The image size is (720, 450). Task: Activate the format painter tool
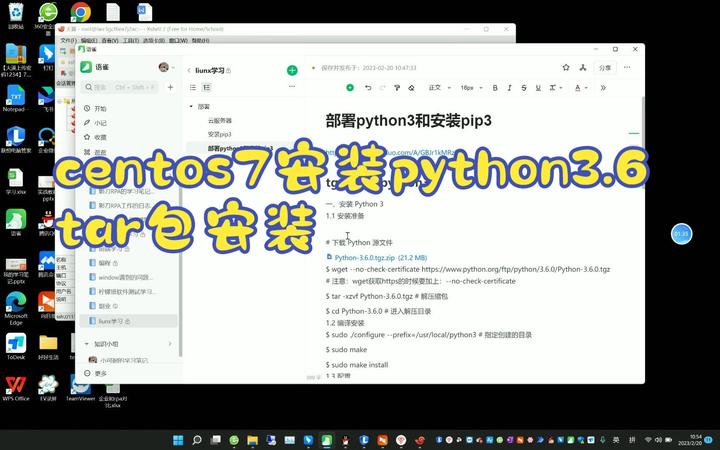point(397,87)
